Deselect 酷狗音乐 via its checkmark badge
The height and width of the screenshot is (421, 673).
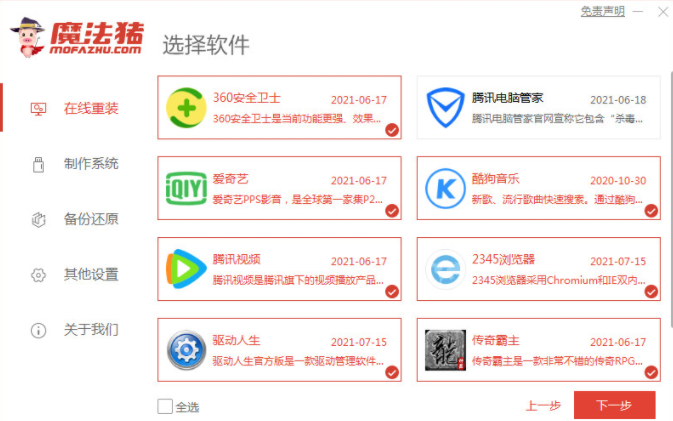[651, 211]
